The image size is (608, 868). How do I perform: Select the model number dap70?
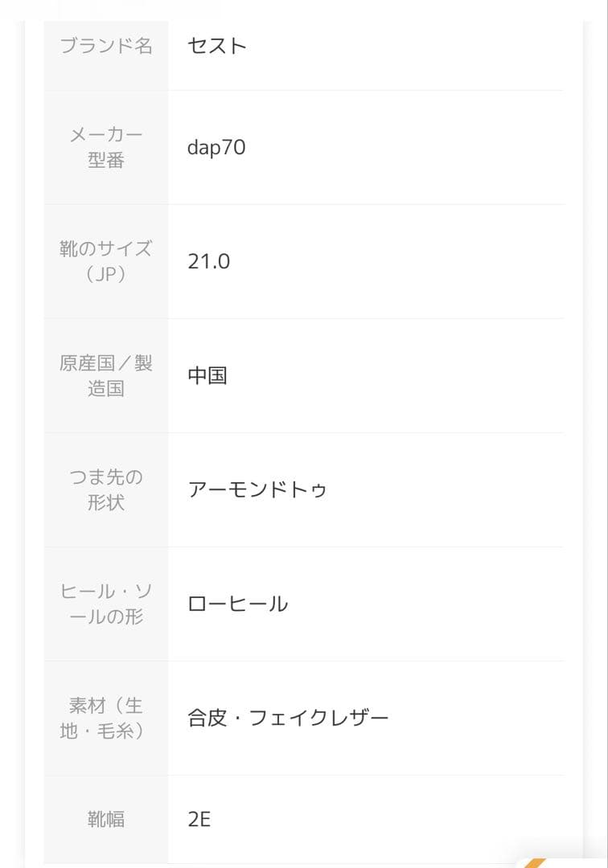pos(216,147)
